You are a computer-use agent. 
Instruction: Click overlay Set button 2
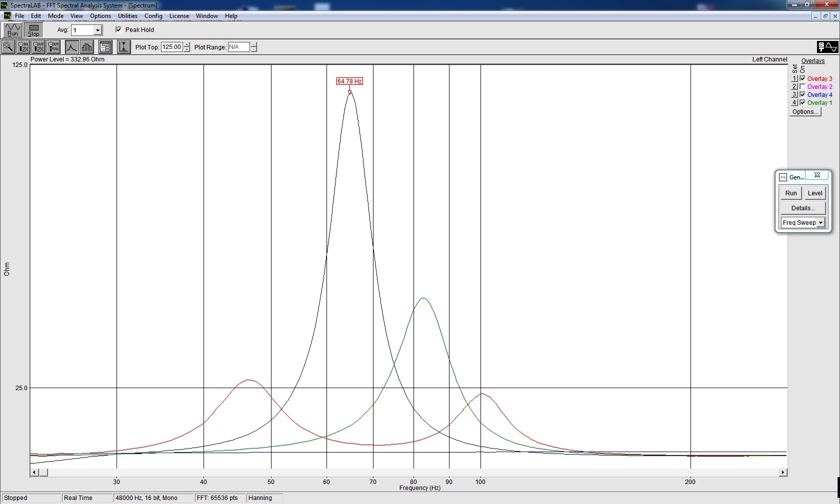(794, 87)
